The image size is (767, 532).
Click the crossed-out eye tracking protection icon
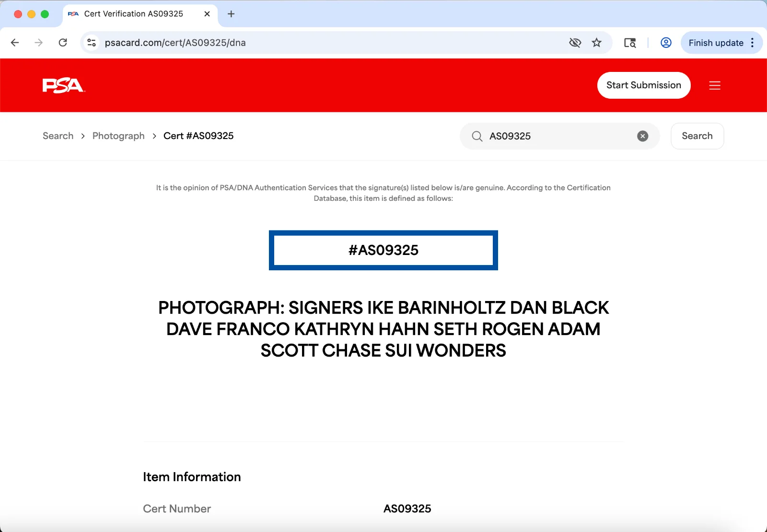(575, 43)
